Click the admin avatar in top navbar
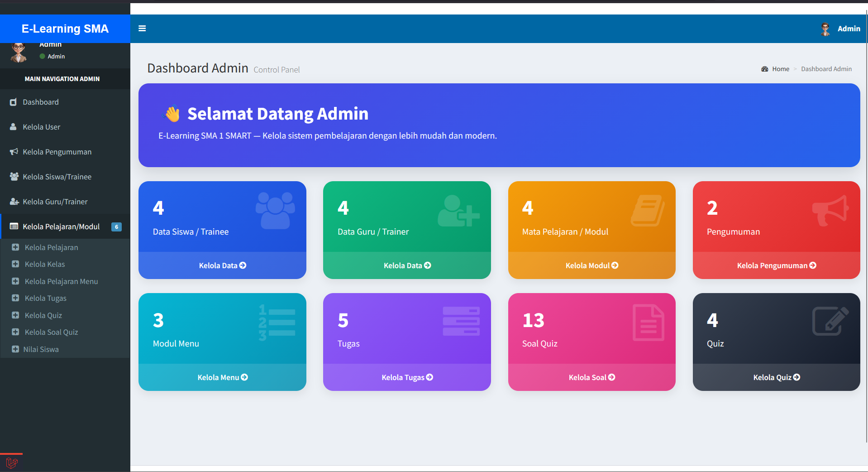This screenshot has height=472, width=868. click(x=825, y=29)
